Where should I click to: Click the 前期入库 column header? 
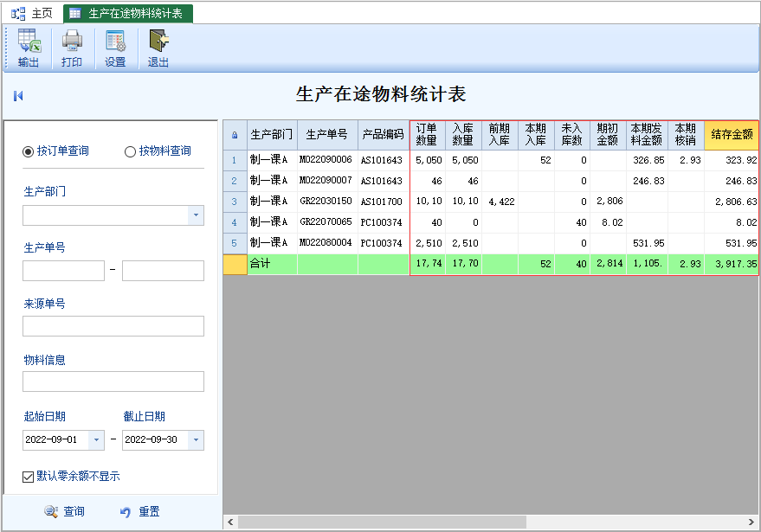coord(500,135)
